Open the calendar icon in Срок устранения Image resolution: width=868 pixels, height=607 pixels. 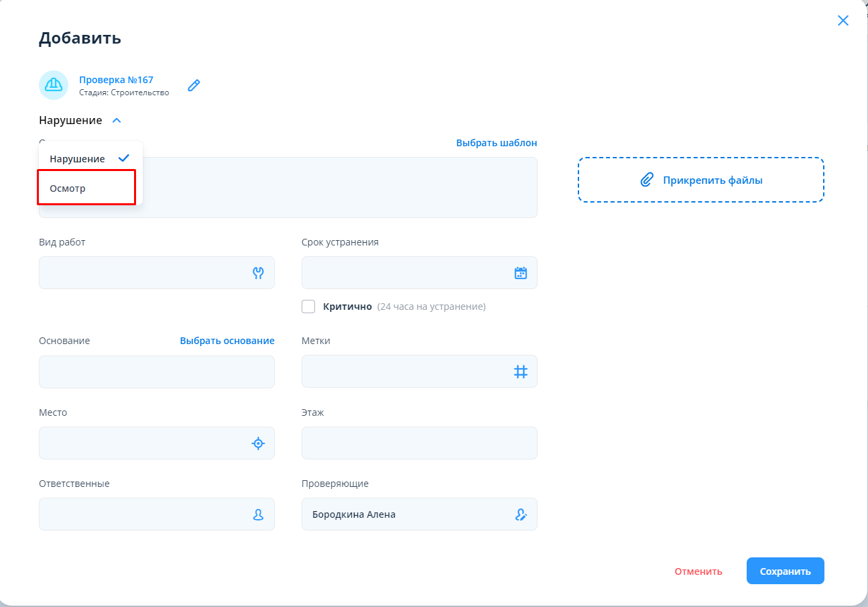point(520,273)
